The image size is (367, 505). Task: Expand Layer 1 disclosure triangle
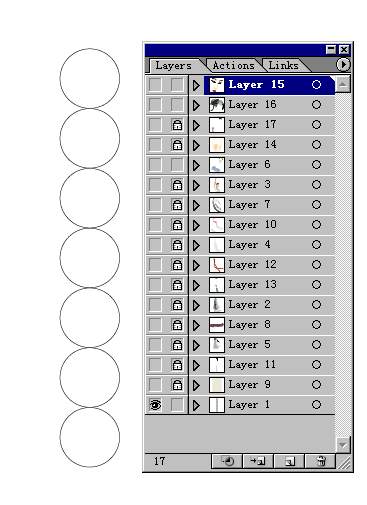[196, 405]
